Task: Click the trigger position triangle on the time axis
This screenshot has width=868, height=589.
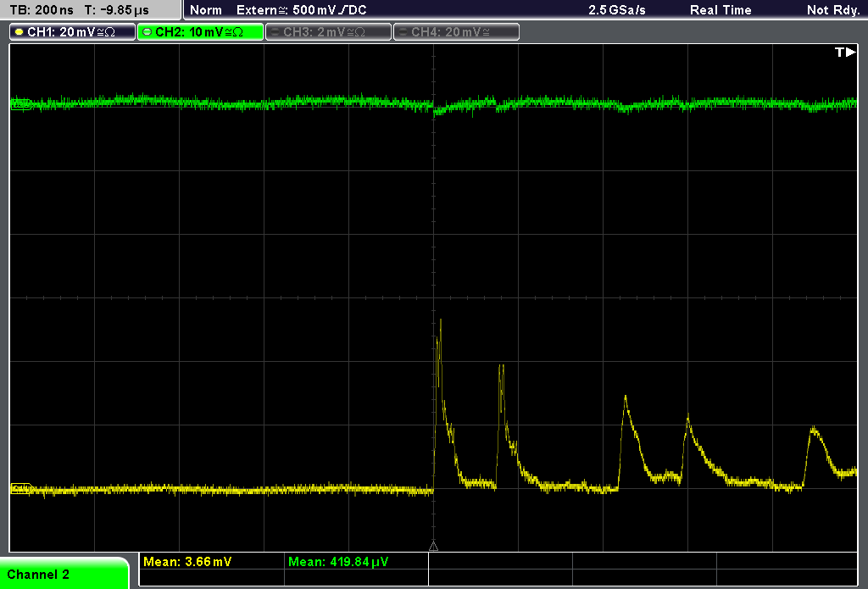Action: point(433,547)
